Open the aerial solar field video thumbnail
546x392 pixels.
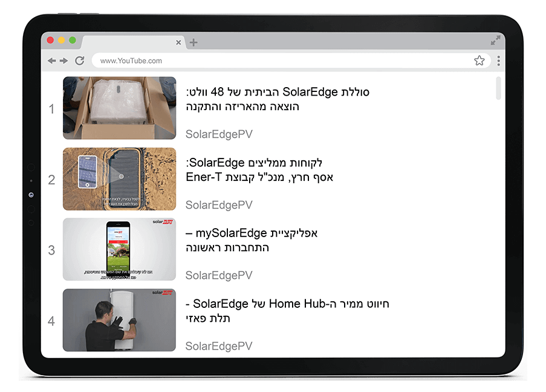point(120,179)
